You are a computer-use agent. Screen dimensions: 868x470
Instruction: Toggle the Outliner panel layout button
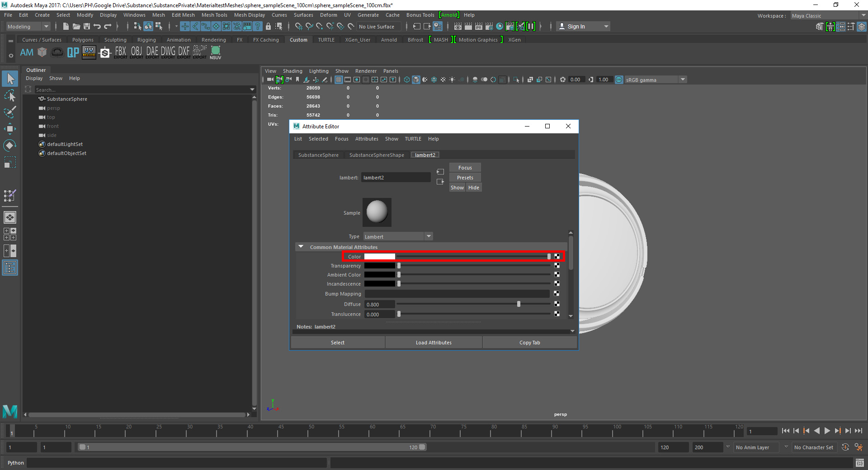10,268
